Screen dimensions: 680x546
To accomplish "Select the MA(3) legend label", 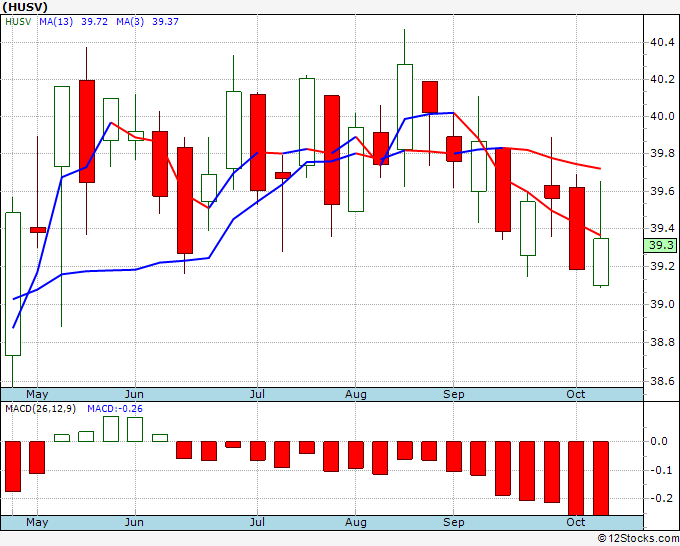I will point(130,22).
